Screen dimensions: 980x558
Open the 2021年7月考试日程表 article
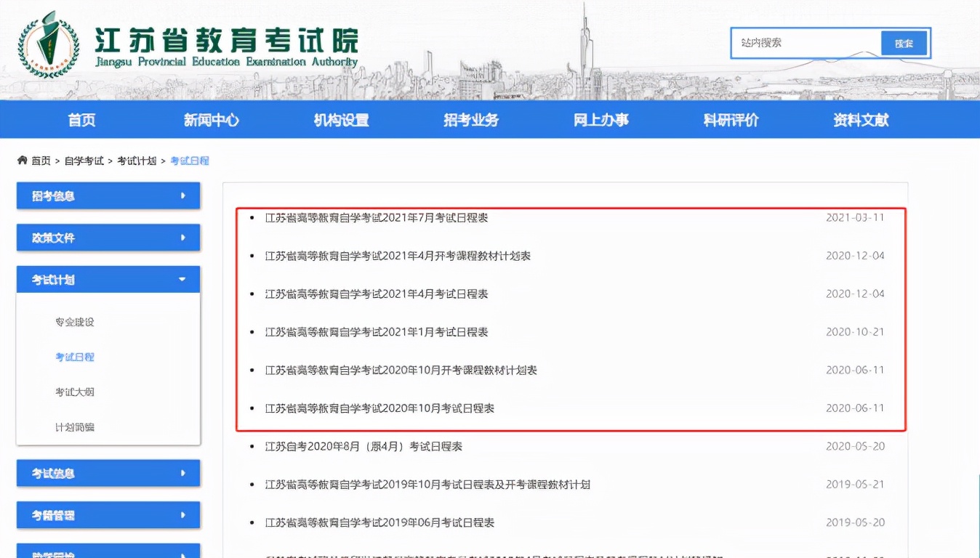[382, 217]
